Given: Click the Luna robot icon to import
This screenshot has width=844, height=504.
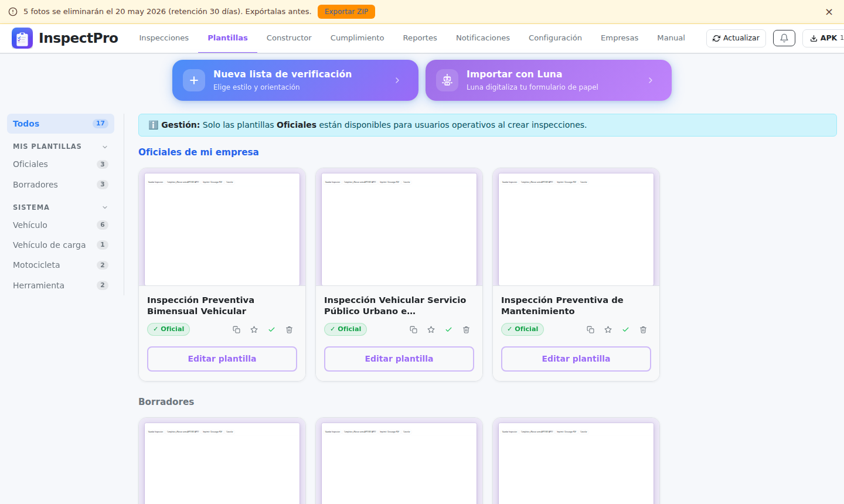Looking at the screenshot, I should pos(447,80).
